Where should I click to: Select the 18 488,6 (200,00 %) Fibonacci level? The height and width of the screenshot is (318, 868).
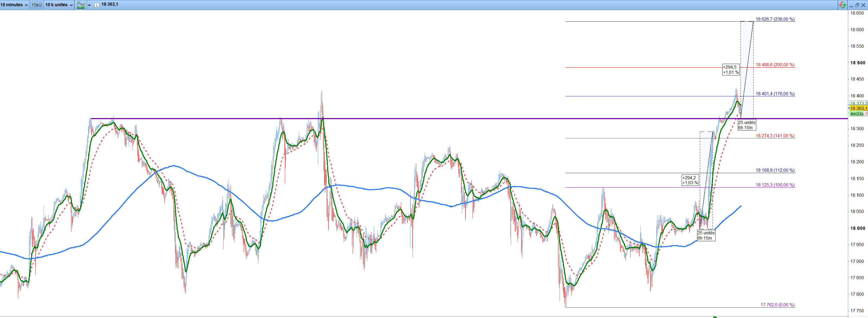[775, 65]
